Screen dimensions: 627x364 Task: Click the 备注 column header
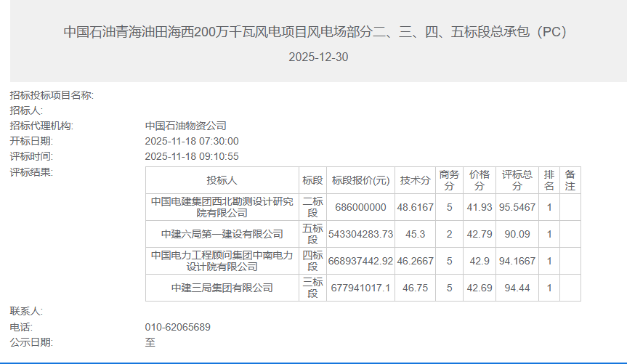coord(570,180)
